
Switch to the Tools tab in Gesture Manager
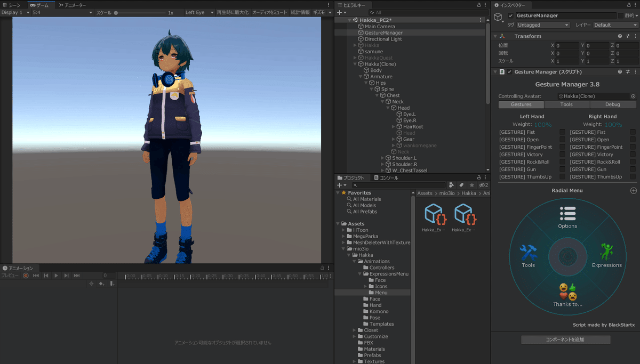566,105
